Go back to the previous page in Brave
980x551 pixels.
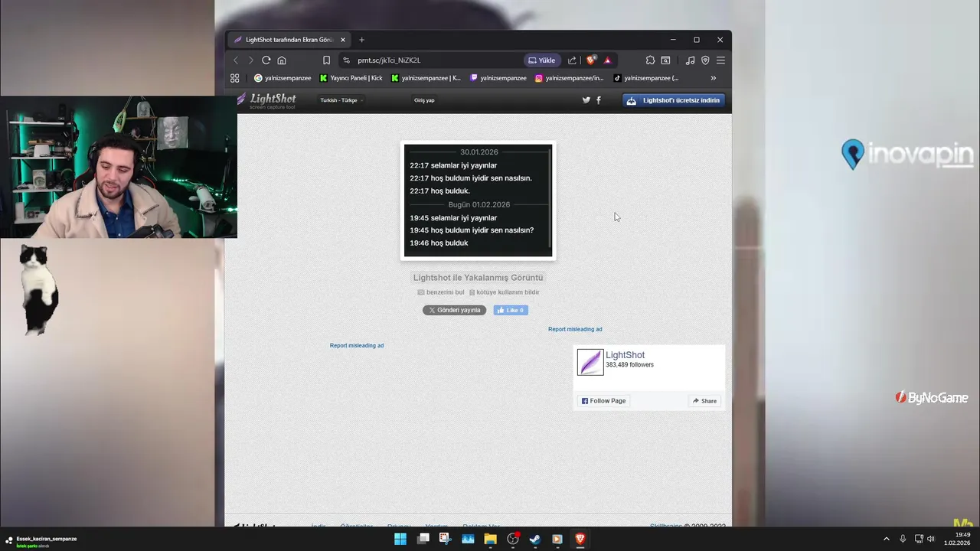coord(236,60)
